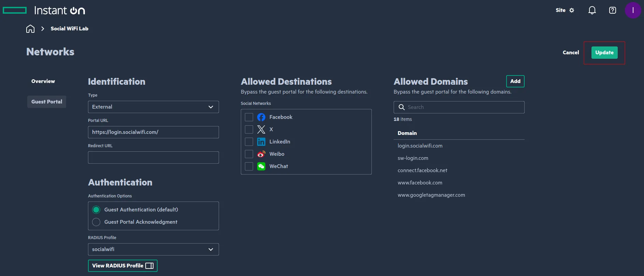Click the Facebook logo icon
This screenshot has height=276, width=644.
click(261, 117)
